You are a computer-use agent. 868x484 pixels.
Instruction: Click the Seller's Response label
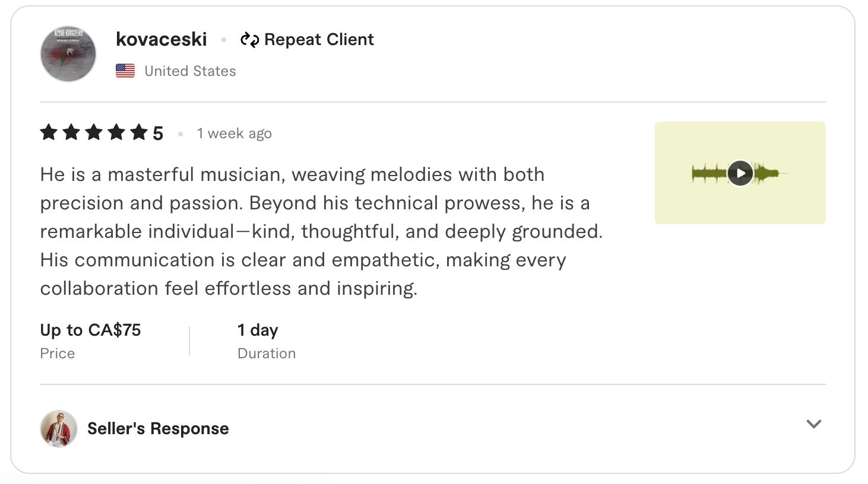[x=158, y=428]
